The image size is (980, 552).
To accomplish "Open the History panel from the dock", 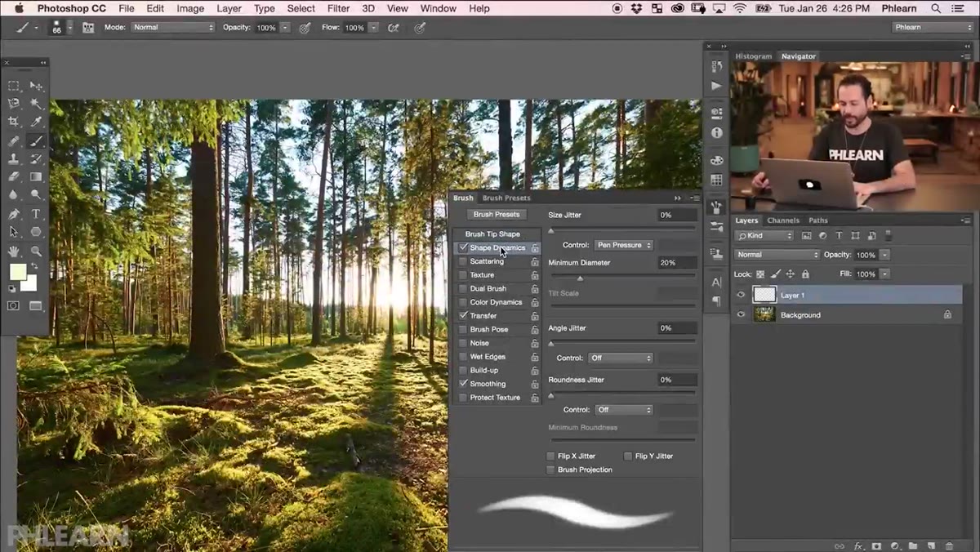I will click(x=716, y=67).
